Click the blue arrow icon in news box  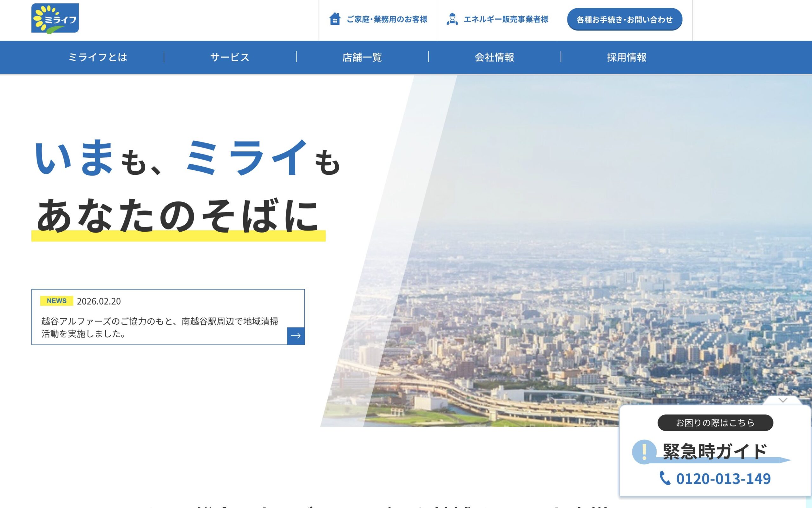click(x=296, y=336)
